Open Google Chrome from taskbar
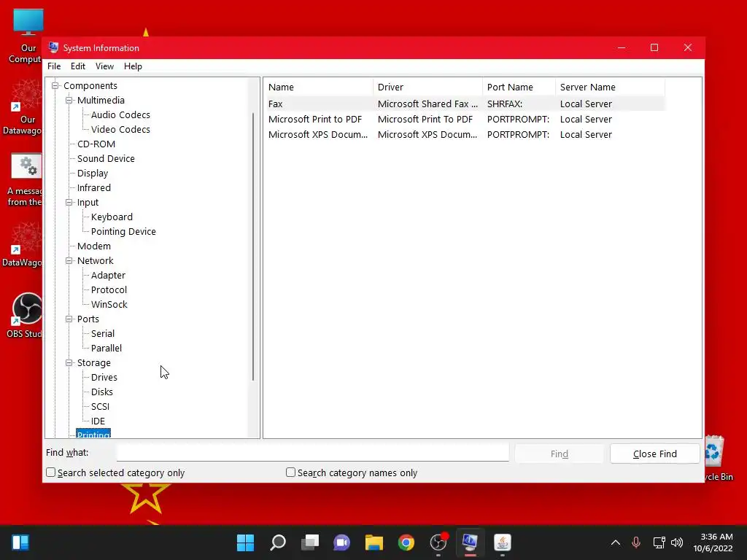 (x=406, y=542)
